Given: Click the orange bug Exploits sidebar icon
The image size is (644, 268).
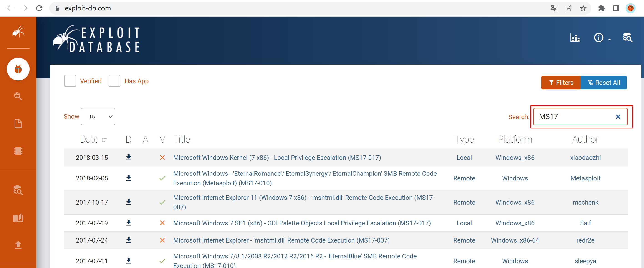Looking at the screenshot, I should tap(18, 69).
